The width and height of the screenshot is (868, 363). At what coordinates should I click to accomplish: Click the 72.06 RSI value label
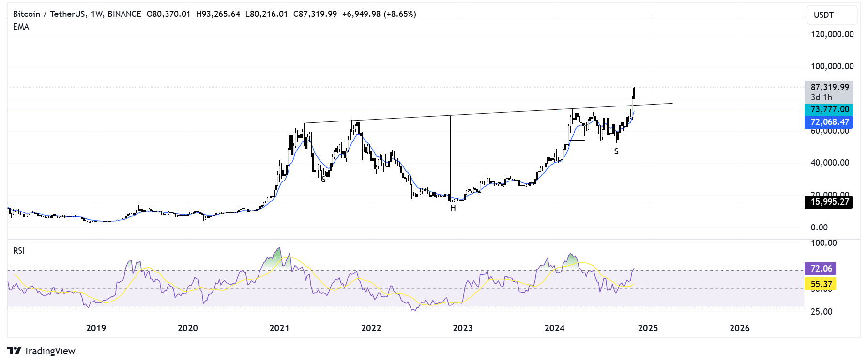(x=820, y=269)
